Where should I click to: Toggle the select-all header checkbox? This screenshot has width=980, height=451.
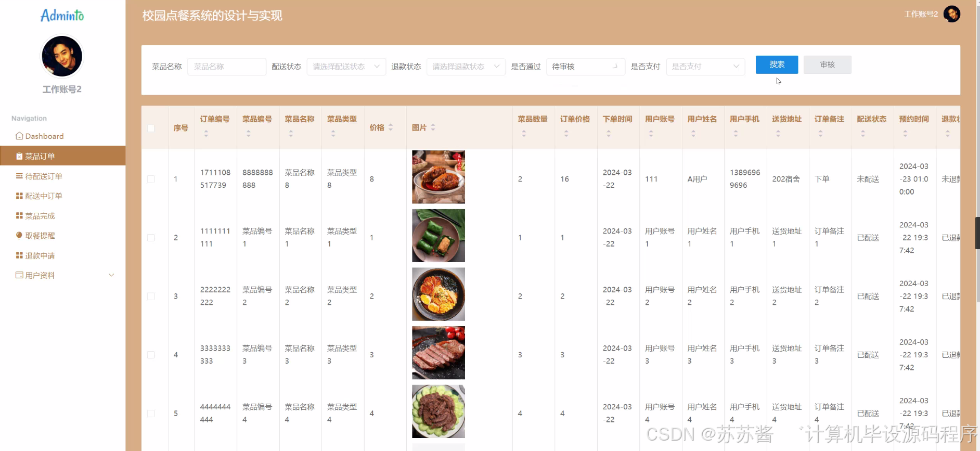151,128
